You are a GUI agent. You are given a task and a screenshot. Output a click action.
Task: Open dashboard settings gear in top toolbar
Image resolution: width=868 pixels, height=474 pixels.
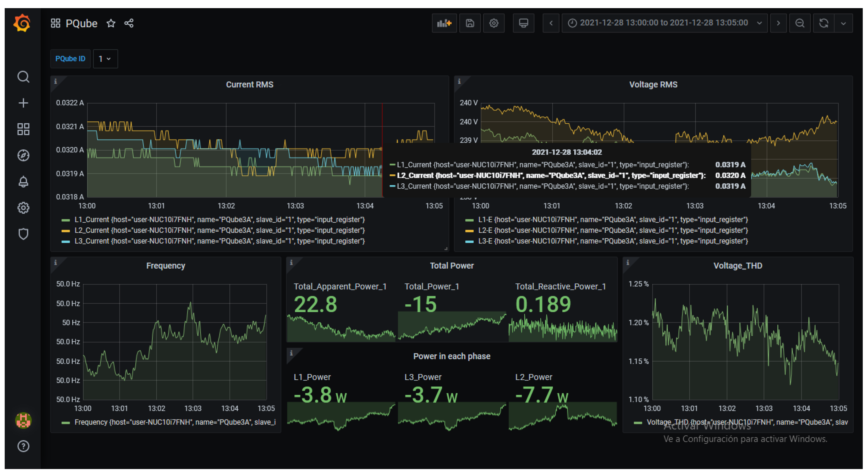tap(494, 23)
